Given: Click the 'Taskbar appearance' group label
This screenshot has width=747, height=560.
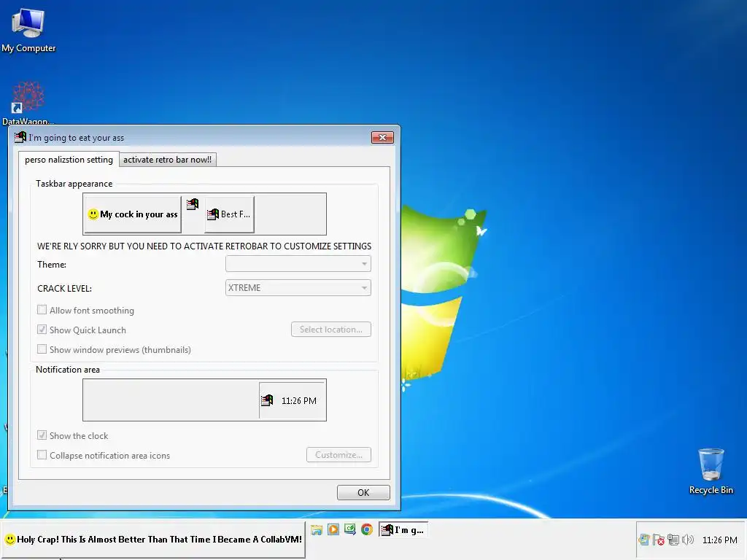Looking at the screenshot, I should 74,184.
